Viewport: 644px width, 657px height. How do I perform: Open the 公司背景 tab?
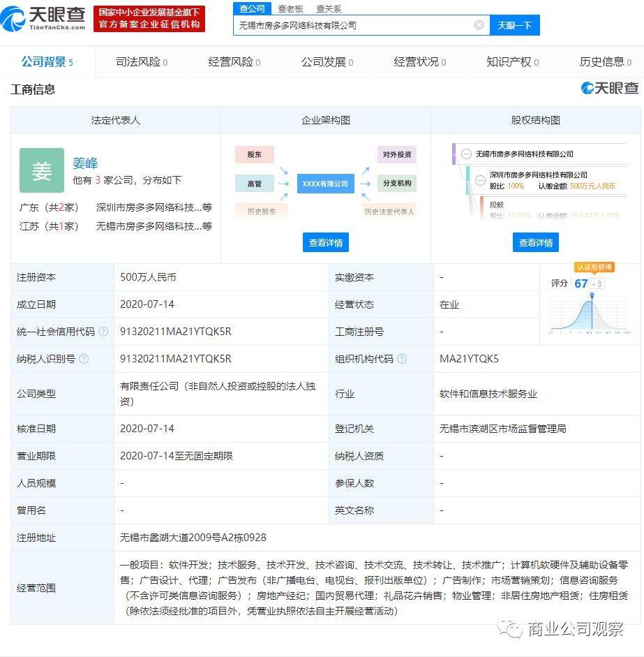pos(47,62)
